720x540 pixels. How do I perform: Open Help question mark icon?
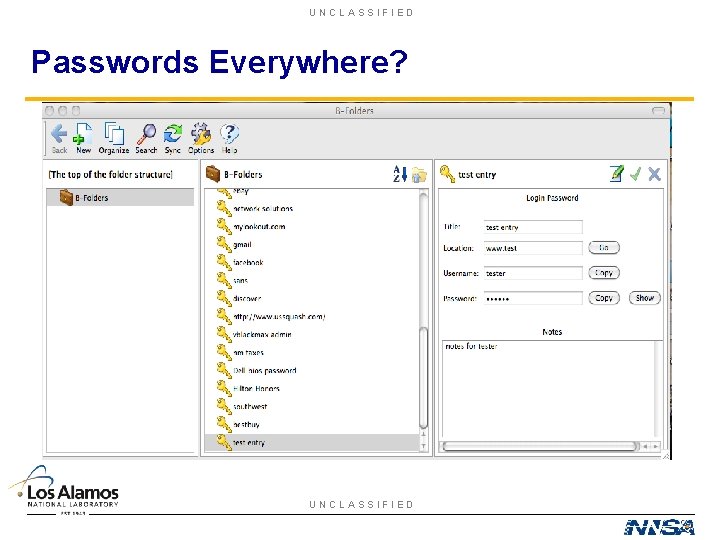229,134
